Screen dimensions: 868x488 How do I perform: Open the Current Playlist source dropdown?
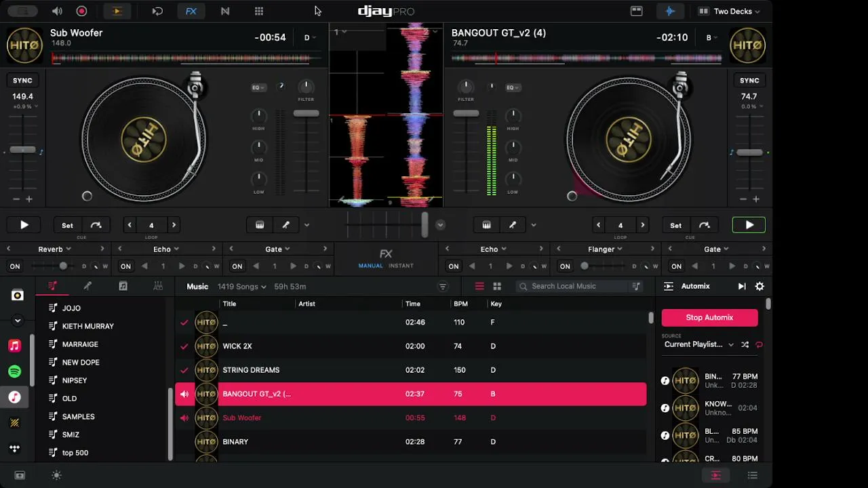[698, 344]
